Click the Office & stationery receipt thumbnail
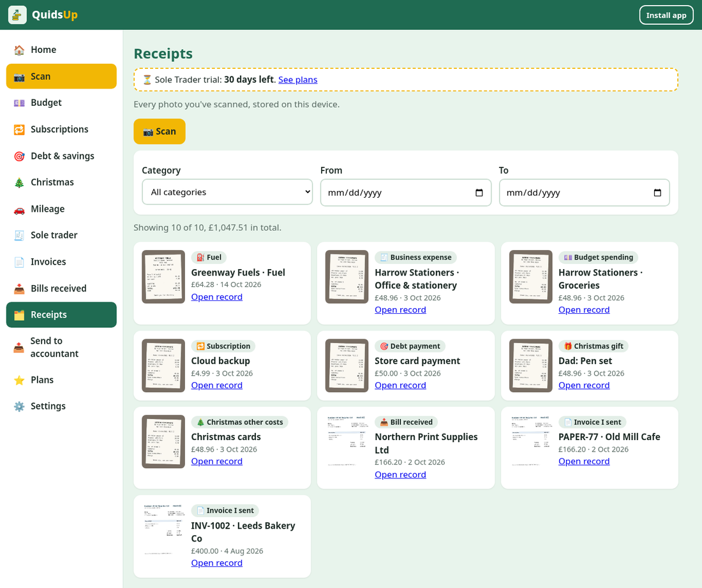The width and height of the screenshot is (702, 588). [x=347, y=277]
